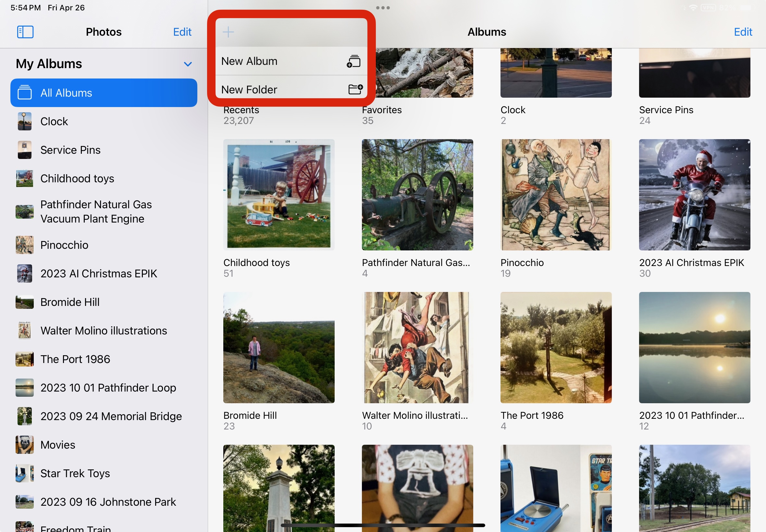Select All Albums stack icon
This screenshot has width=766, height=532.
[x=25, y=93]
